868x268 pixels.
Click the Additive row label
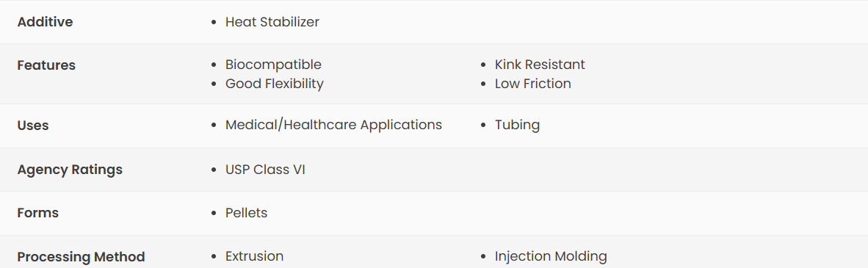(45, 22)
